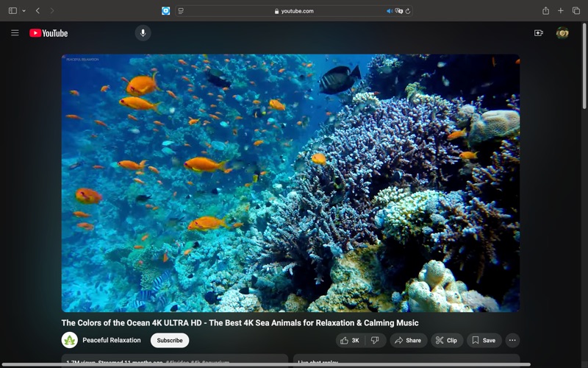Image resolution: width=588 pixels, height=368 pixels.
Task: Expand the Safari sidebar options dropdown arrow
Action: [24, 11]
